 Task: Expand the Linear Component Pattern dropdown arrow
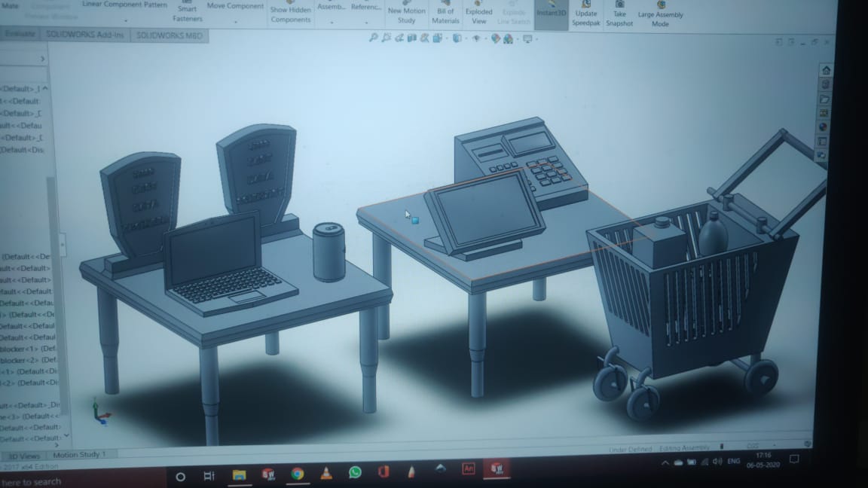click(x=125, y=21)
